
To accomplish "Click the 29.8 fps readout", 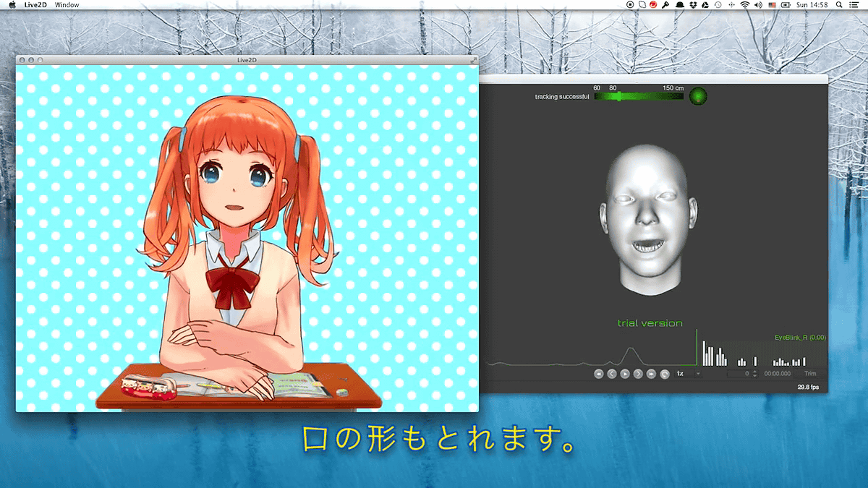I will (808, 388).
